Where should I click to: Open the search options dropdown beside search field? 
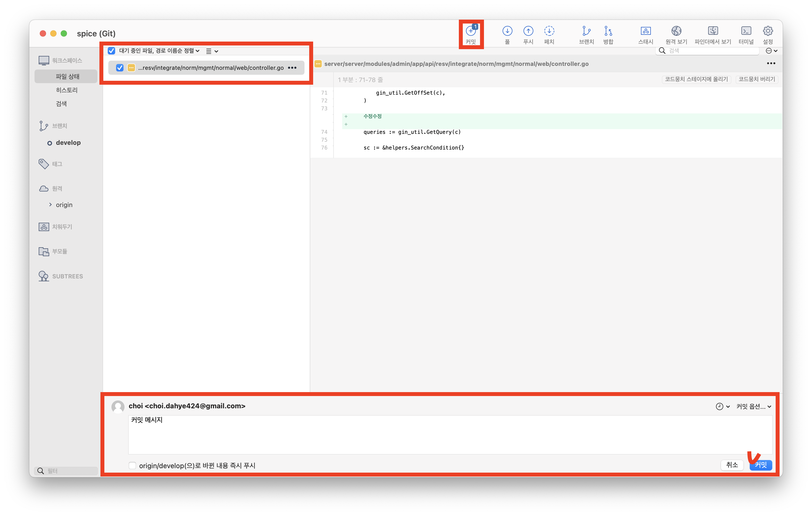(771, 51)
